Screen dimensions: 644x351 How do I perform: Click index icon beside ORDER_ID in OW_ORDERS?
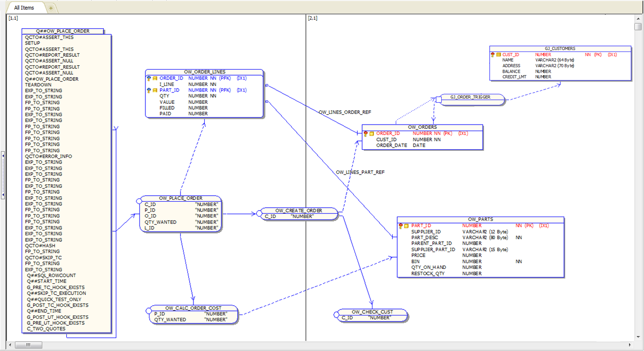click(x=371, y=133)
